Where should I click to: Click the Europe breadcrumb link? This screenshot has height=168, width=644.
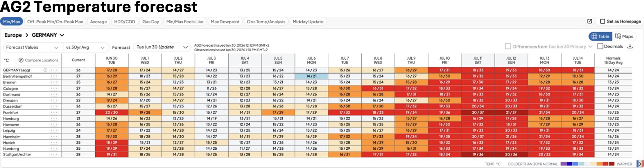[x=13, y=35]
